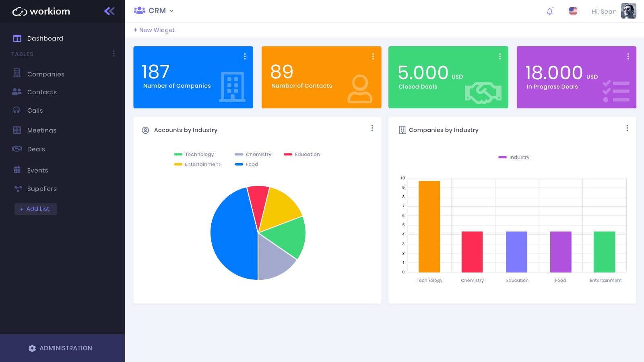Viewport: 644px width, 362px height.
Task: Toggle Entertainment legend in pie chart
Action: click(x=197, y=164)
